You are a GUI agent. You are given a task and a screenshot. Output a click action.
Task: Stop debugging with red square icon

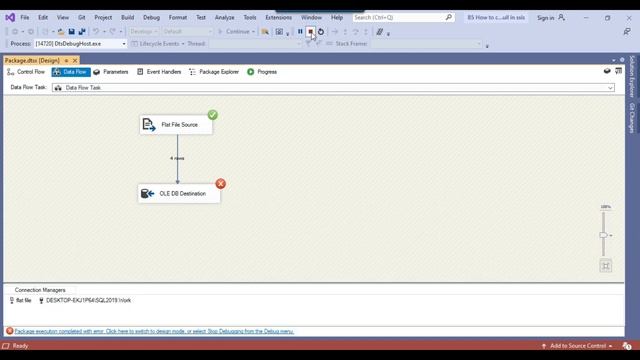coord(311,31)
